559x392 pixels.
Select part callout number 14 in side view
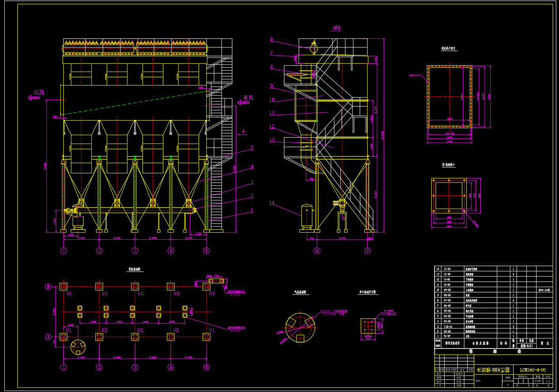(x=272, y=203)
